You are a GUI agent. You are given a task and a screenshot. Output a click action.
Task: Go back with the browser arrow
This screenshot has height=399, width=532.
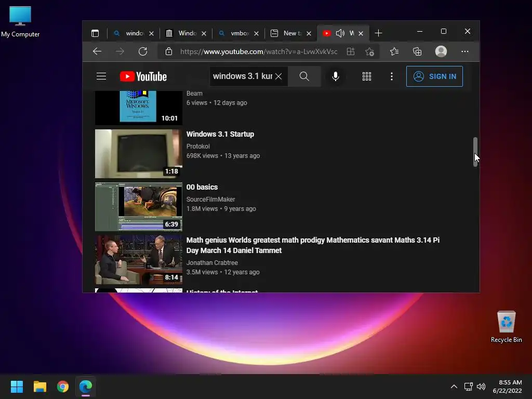(x=97, y=51)
